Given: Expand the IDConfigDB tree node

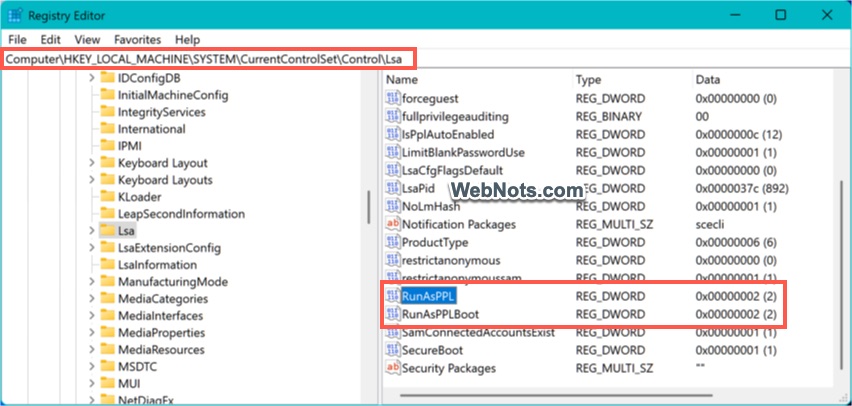Looking at the screenshot, I should click(x=91, y=78).
